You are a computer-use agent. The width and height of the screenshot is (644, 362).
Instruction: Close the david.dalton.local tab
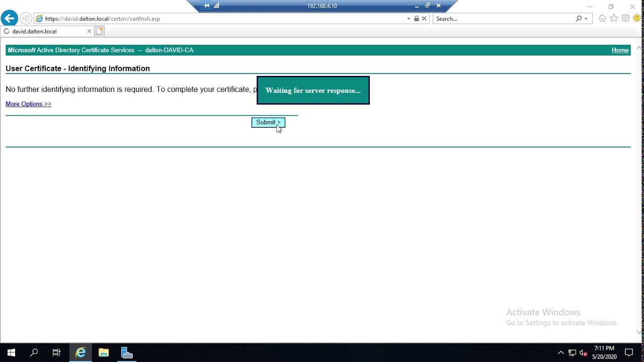pyautogui.click(x=89, y=31)
